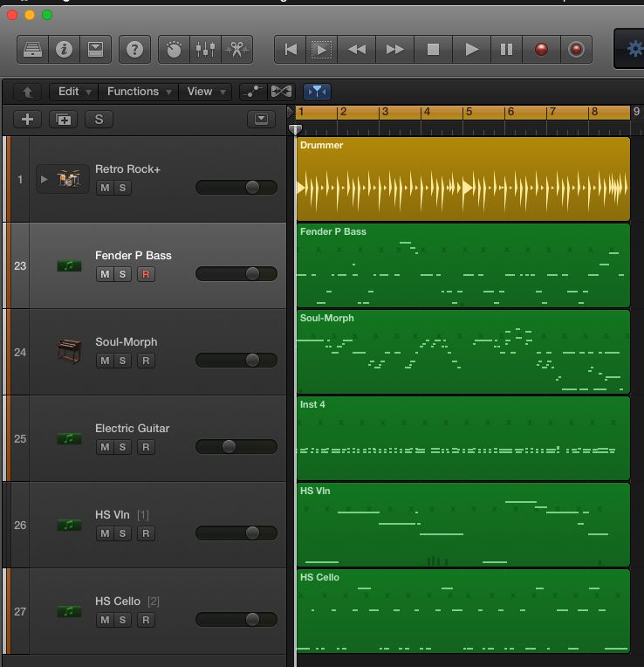Click Electric Guitar track icon
644x667 pixels.
pos(69,438)
